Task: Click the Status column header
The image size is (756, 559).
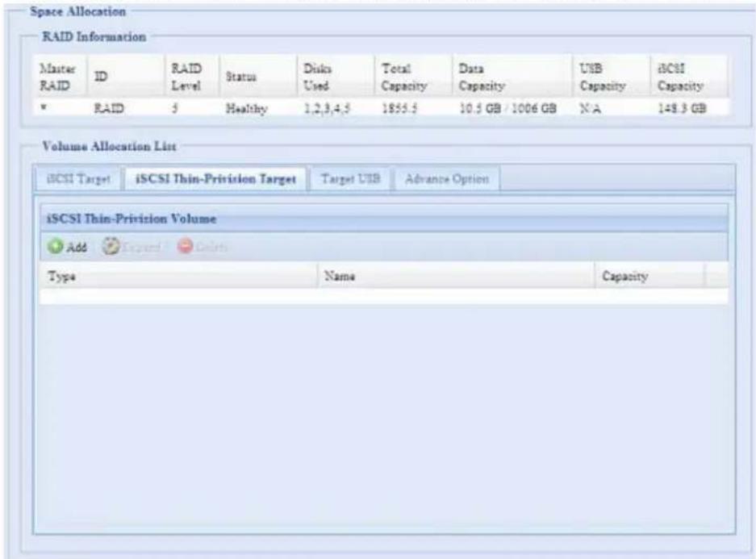Action: 258,77
